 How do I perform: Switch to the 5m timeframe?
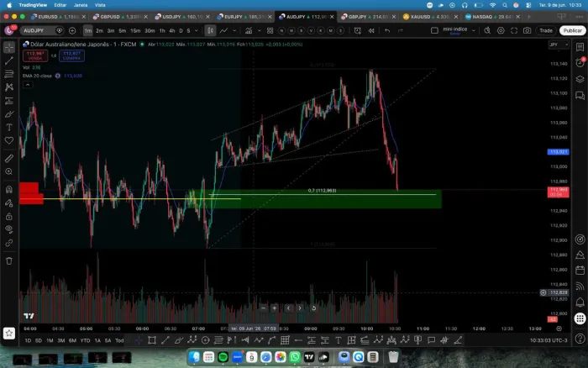(x=123, y=30)
